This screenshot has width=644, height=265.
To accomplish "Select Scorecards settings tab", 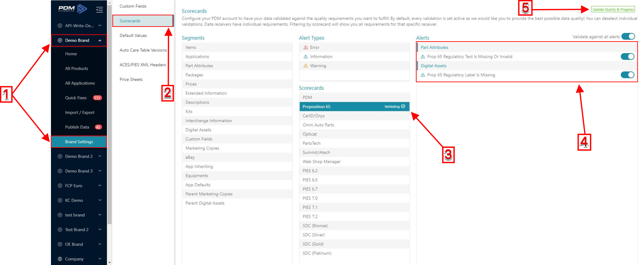I will pyautogui.click(x=143, y=21).
